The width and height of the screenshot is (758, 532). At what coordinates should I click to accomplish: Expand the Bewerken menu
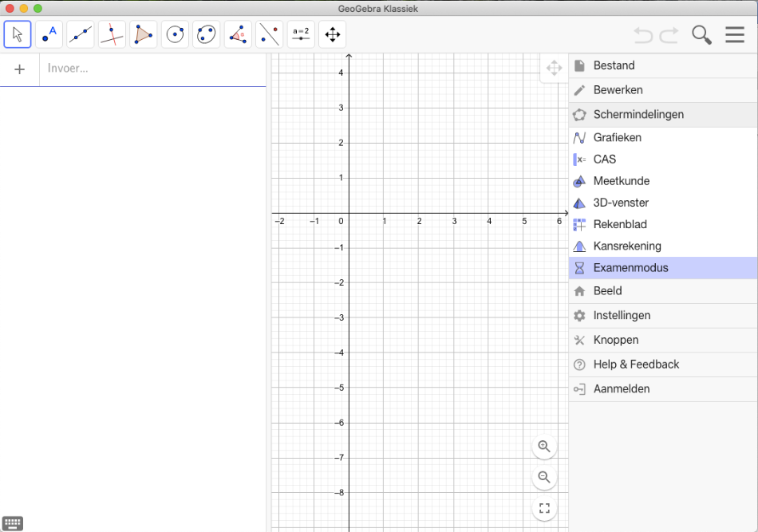(663, 90)
